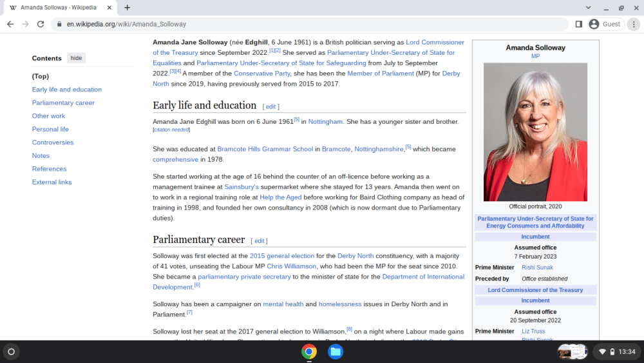
Task: Open the screenshot preview thumbnail in shelf
Action: click(572, 351)
